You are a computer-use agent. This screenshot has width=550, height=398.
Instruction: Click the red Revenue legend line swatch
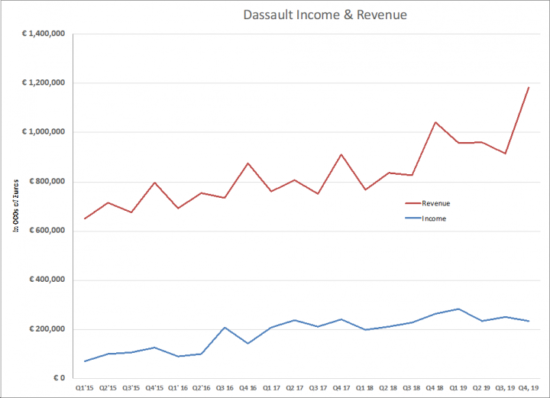tap(413, 203)
